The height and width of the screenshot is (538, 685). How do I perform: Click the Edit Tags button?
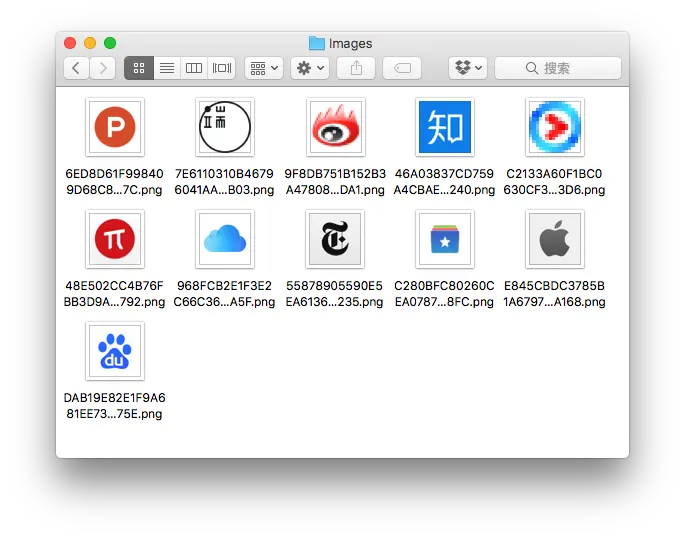(x=402, y=68)
